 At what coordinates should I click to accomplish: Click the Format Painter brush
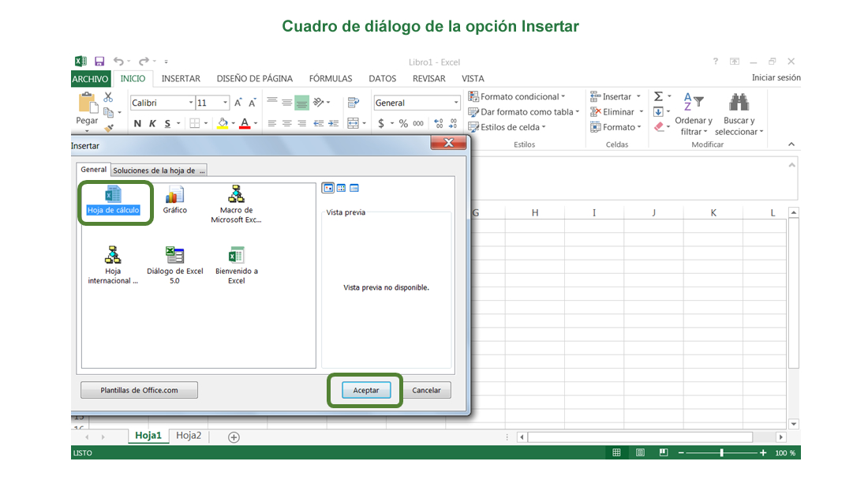click(109, 129)
